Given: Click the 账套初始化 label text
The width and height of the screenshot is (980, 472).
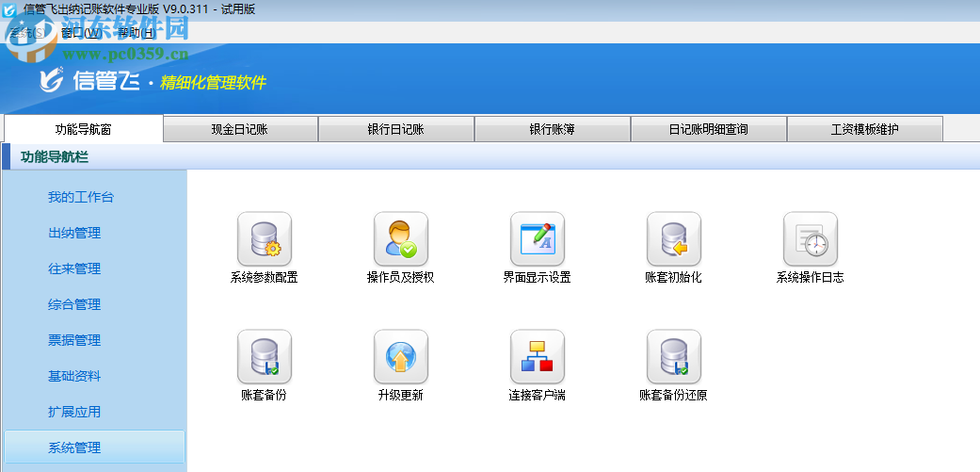Looking at the screenshot, I should (x=674, y=278).
